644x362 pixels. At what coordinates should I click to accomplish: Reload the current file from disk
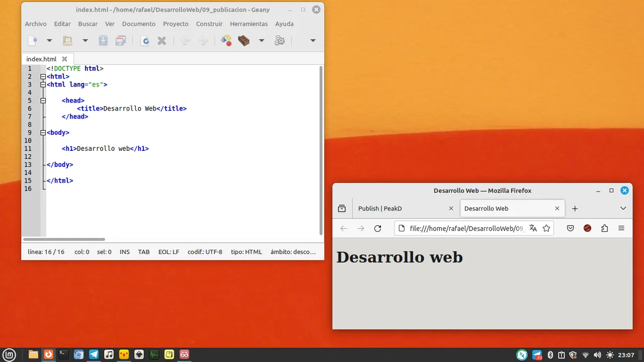pos(145,41)
